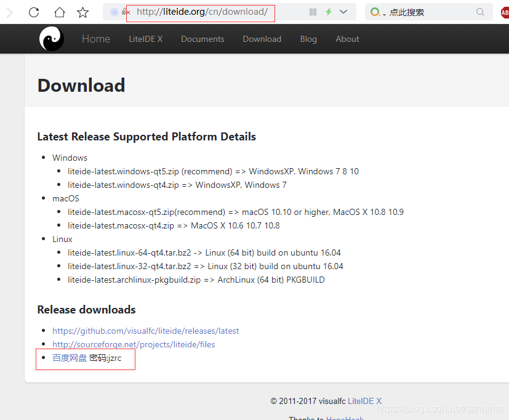Image resolution: width=509 pixels, height=420 pixels.
Task: Open the LiteIDE X nav item
Action: pos(146,39)
